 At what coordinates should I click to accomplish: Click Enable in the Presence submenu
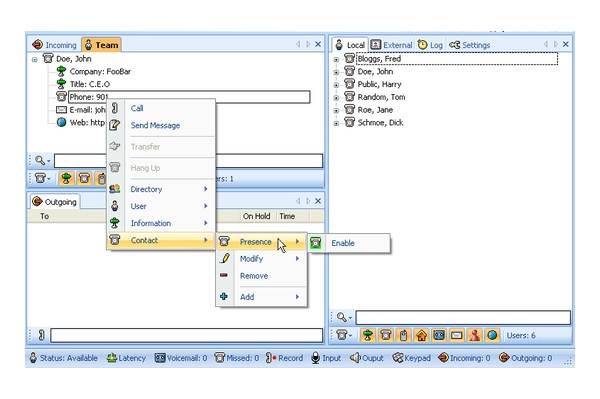click(349, 243)
